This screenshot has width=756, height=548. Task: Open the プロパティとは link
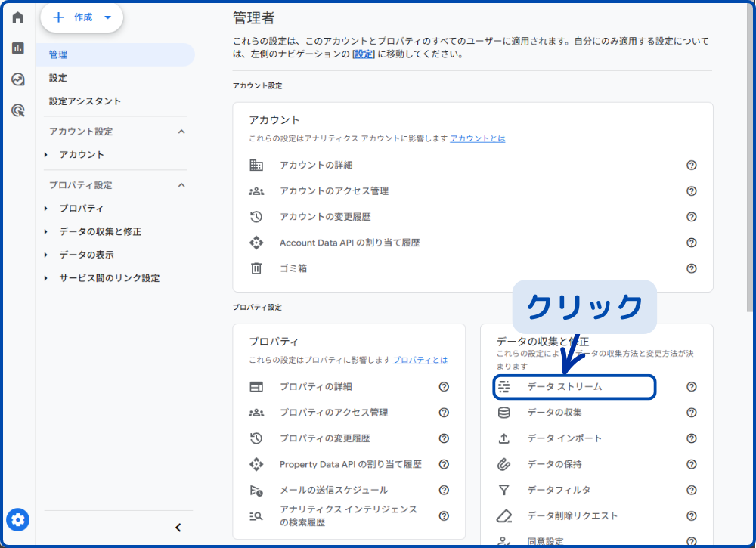(420, 361)
